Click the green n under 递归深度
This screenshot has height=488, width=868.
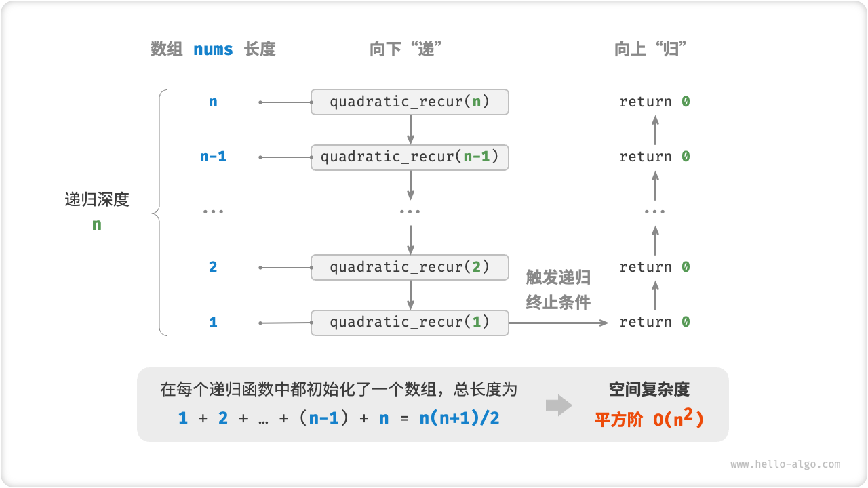click(x=97, y=224)
